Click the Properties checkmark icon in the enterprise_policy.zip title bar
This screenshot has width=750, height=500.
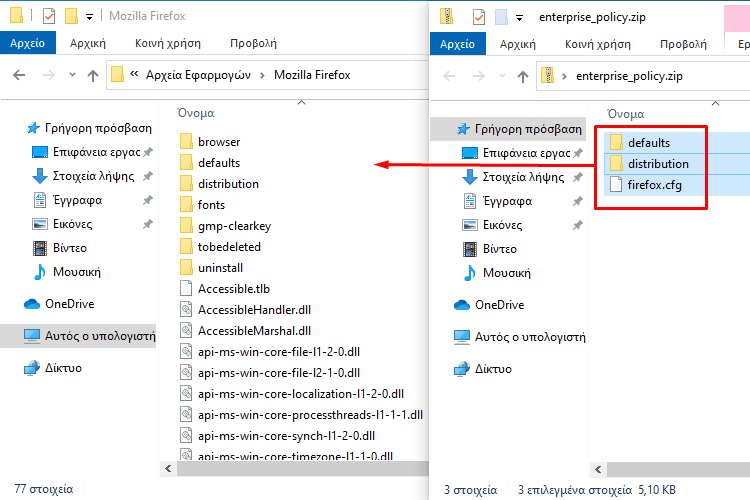click(478, 17)
